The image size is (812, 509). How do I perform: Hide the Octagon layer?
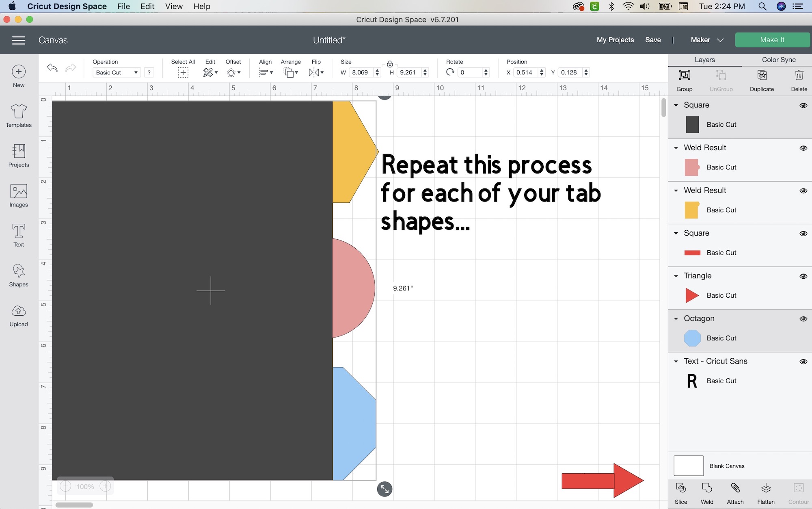click(x=803, y=319)
